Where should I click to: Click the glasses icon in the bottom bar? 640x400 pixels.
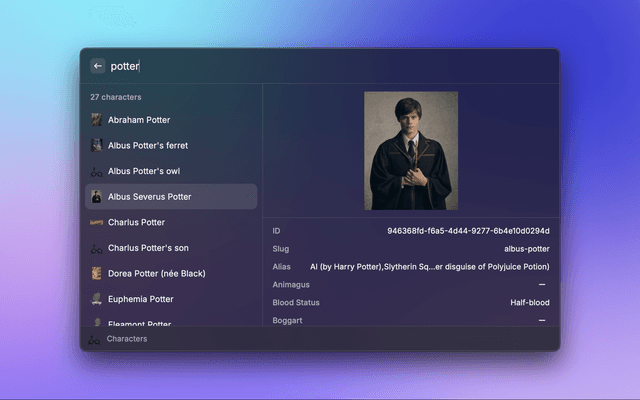point(94,339)
